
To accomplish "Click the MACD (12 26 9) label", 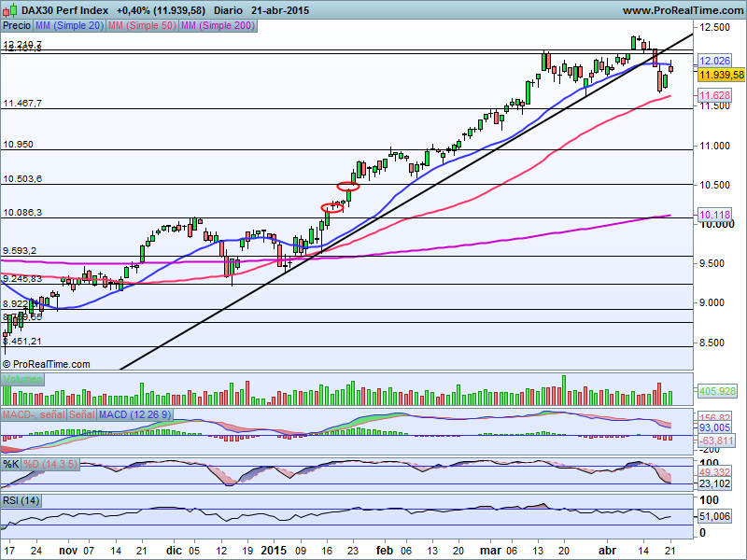I will (134, 414).
